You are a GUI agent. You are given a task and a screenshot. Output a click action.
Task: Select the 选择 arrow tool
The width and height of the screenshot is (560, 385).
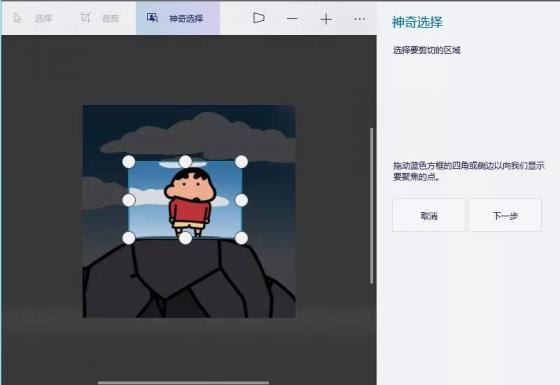pos(33,18)
